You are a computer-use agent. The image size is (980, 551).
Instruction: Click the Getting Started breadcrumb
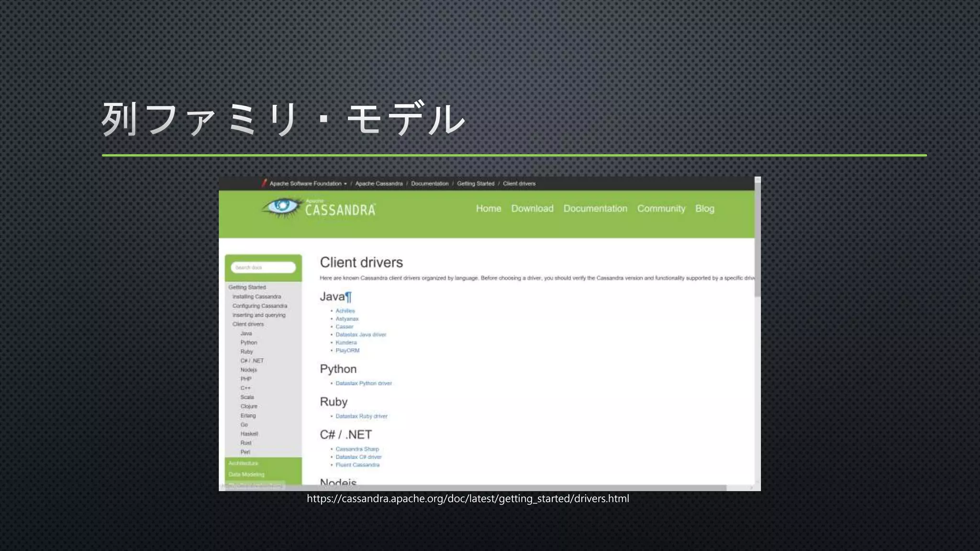click(x=475, y=184)
